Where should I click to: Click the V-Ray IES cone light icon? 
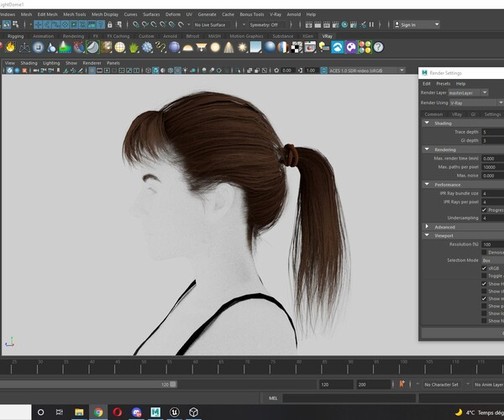pyautogui.click(x=228, y=48)
